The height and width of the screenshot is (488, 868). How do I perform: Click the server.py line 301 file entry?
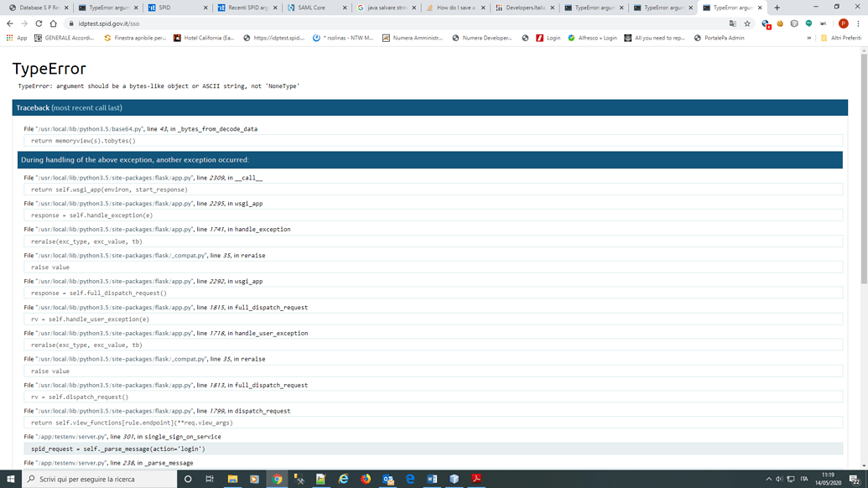122,437
